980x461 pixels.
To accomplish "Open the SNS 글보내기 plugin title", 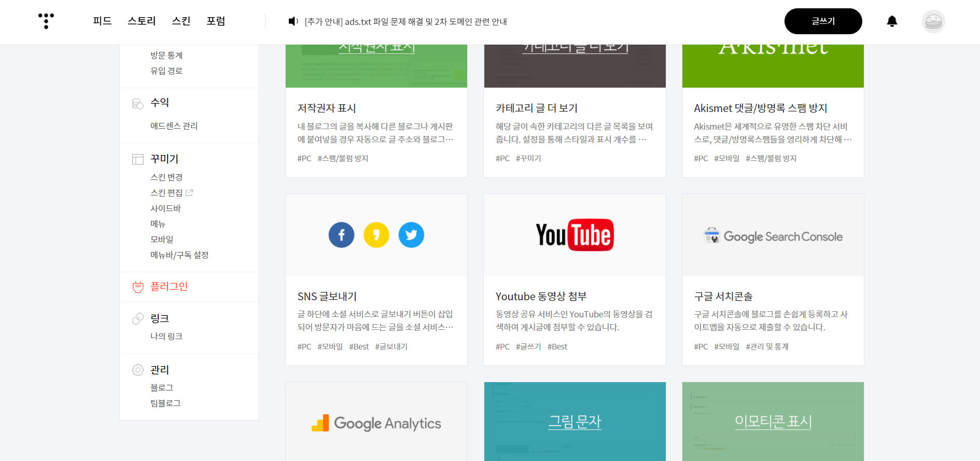I will click(x=327, y=296).
